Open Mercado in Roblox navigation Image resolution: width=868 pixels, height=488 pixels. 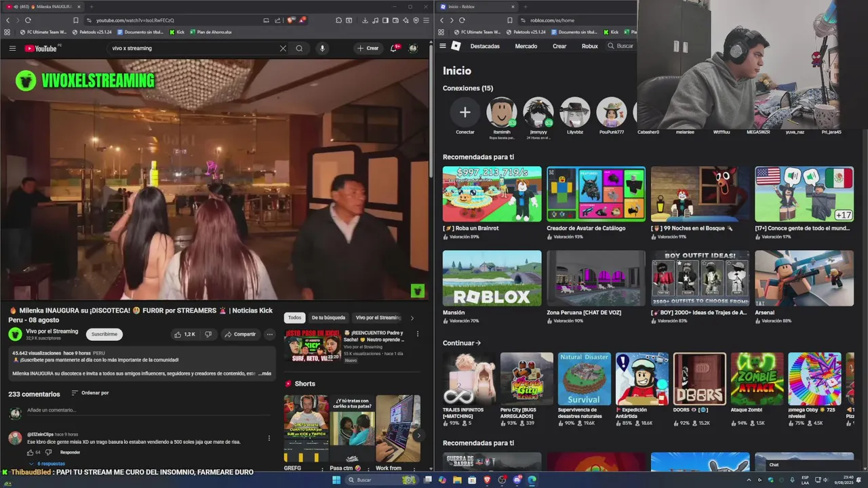click(x=526, y=46)
